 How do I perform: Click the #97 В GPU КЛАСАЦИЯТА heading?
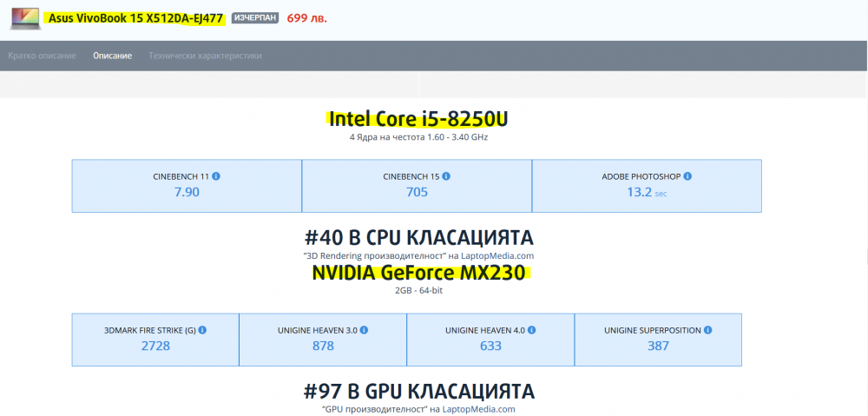pos(419,391)
